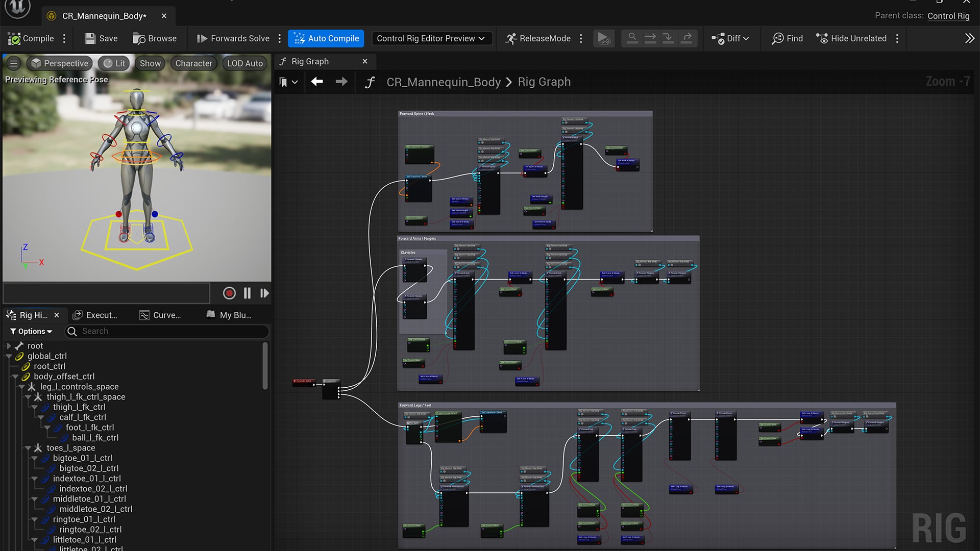Browse to asset in Content Browser

pyautogui.click(x=155, y=38)
